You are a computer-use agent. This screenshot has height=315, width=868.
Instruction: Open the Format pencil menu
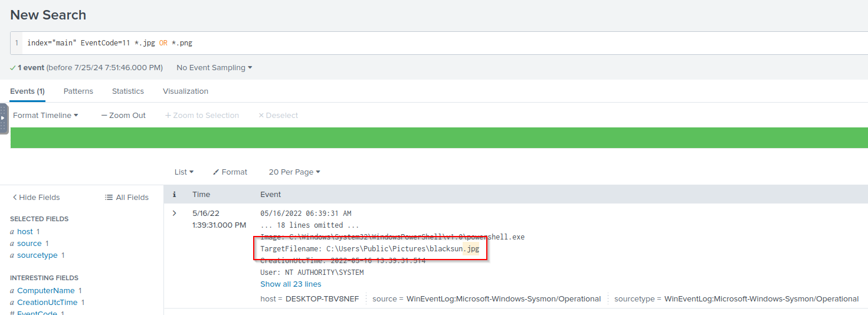pos(230,172)
